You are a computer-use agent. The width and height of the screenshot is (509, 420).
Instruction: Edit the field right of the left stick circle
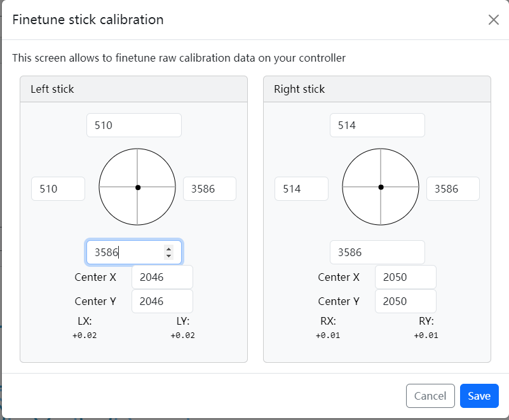[x=209, y=189]
